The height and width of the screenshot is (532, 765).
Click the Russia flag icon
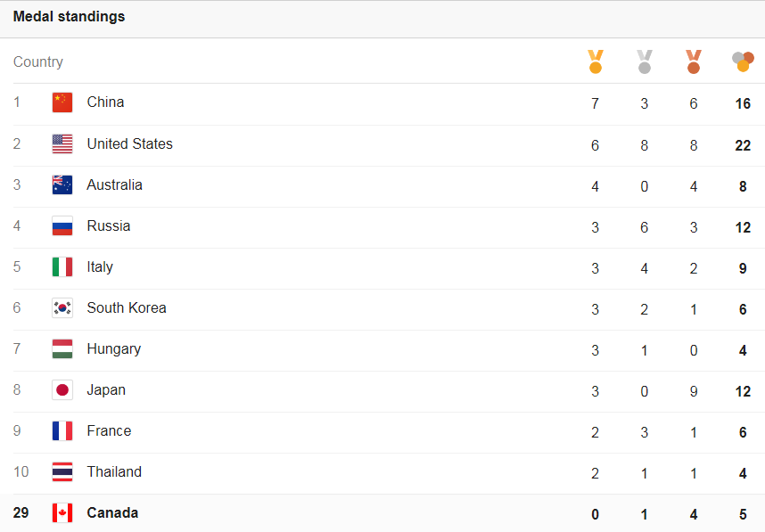point(62,225)
